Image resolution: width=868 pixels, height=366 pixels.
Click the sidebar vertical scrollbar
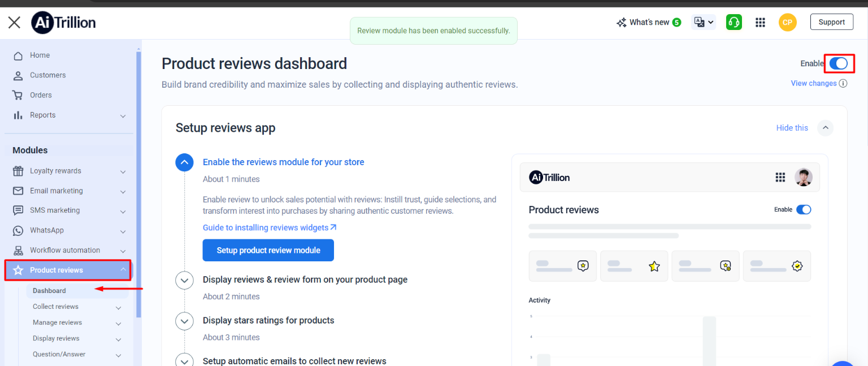point(138,184)
